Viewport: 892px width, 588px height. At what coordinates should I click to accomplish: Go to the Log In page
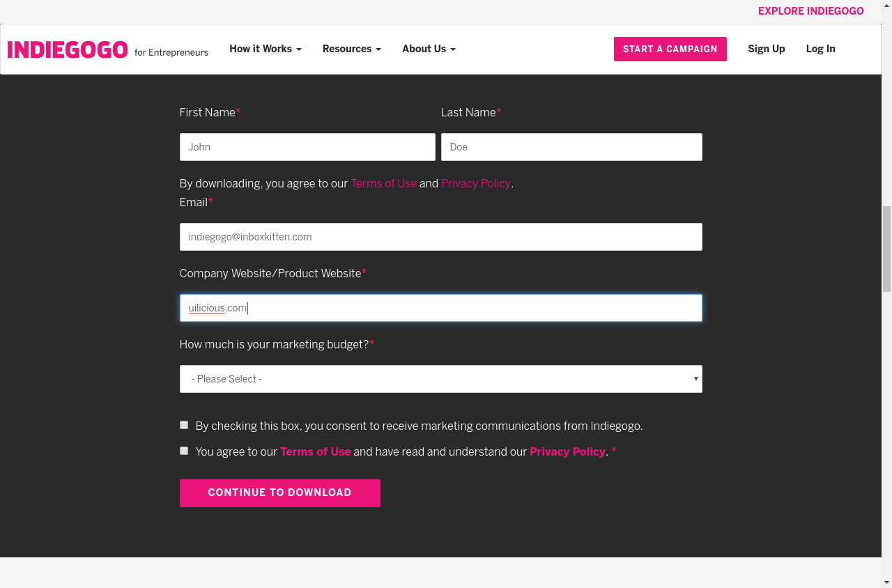click(x=820, y=49)
